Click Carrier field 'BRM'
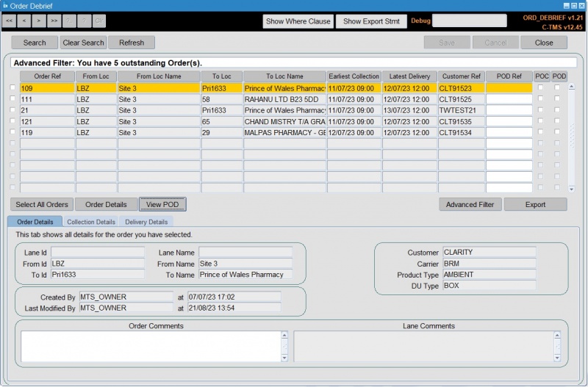588x387 pixels. [490, 264]
